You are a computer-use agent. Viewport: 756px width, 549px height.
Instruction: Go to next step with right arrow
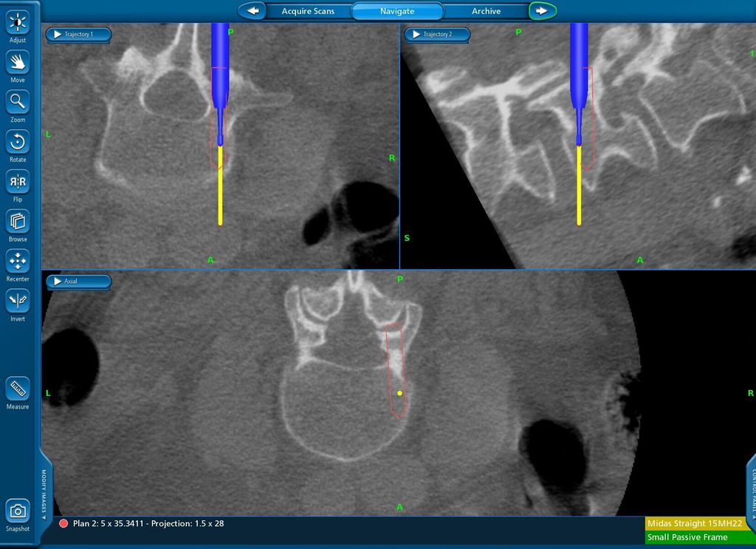(543, 11)
